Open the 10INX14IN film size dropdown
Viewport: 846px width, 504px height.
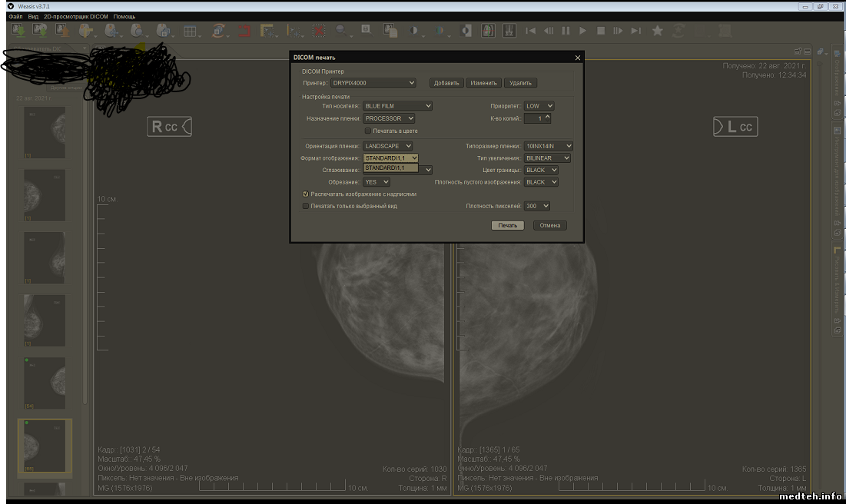point(548,146)
